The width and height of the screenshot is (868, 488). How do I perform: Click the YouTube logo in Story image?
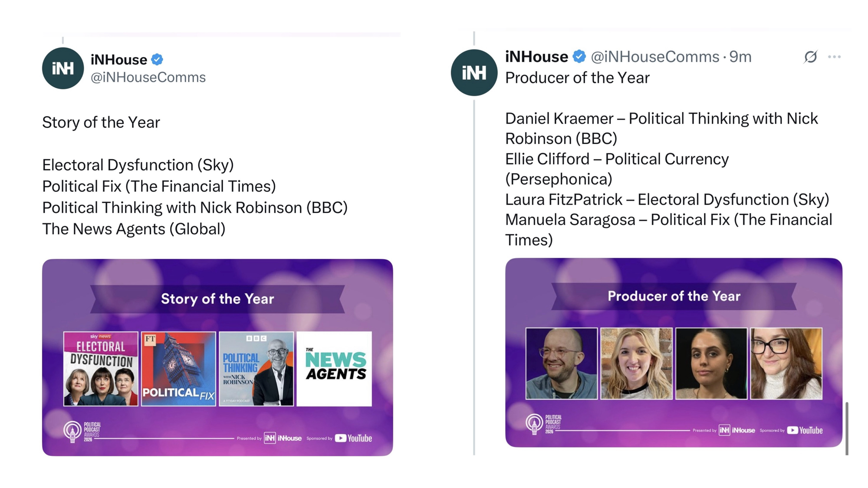point(353,438)
